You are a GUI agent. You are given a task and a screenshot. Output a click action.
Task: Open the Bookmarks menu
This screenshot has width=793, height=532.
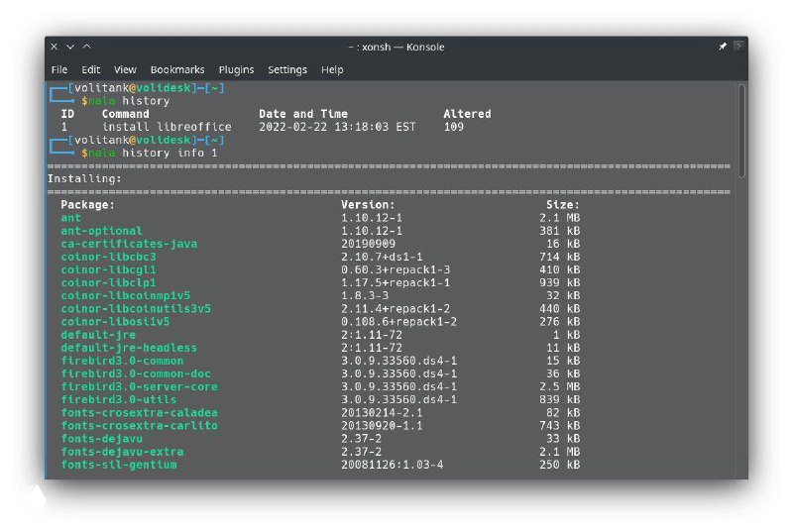(177, 69)
